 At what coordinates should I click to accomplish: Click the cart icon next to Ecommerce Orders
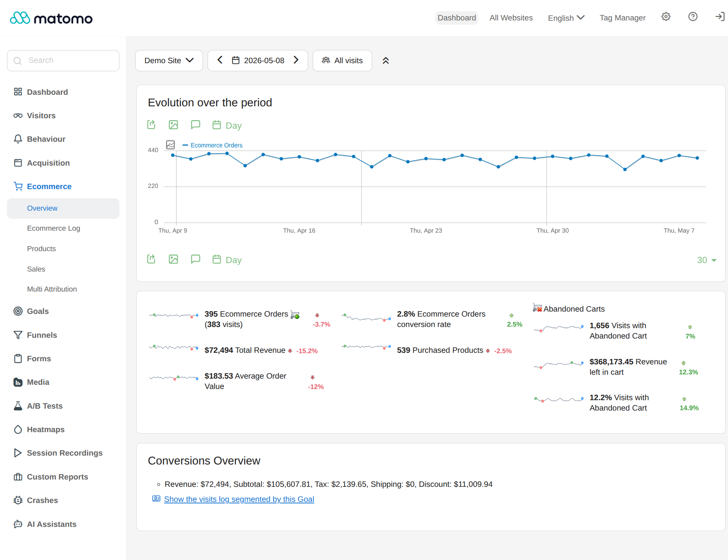coord(295,315)
